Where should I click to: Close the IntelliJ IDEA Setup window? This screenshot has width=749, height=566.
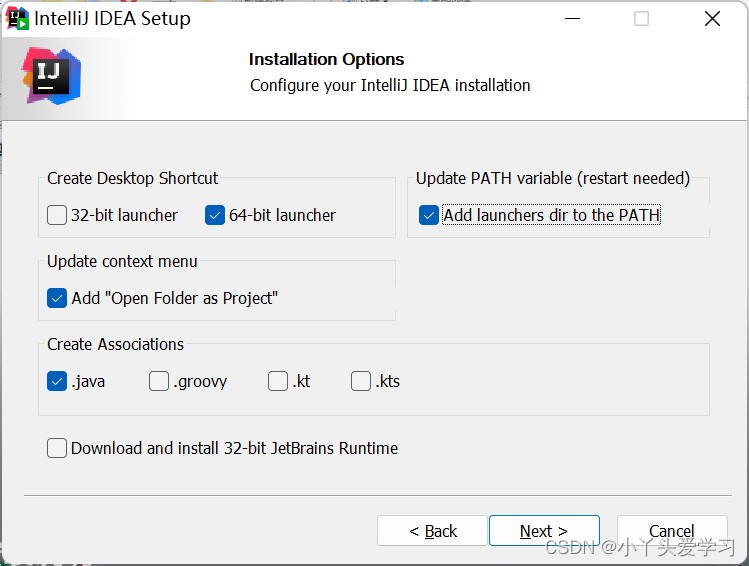(712, 19)
